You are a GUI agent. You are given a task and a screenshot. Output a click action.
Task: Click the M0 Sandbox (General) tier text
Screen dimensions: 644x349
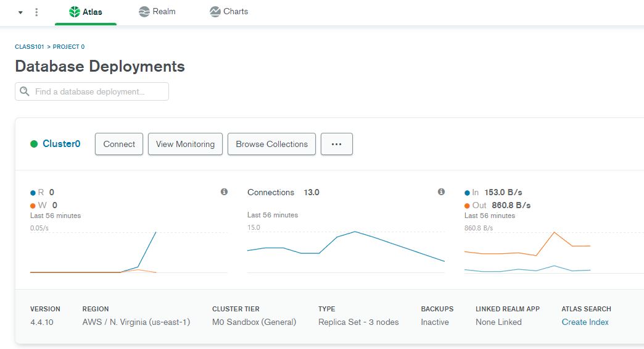(254, 322)
